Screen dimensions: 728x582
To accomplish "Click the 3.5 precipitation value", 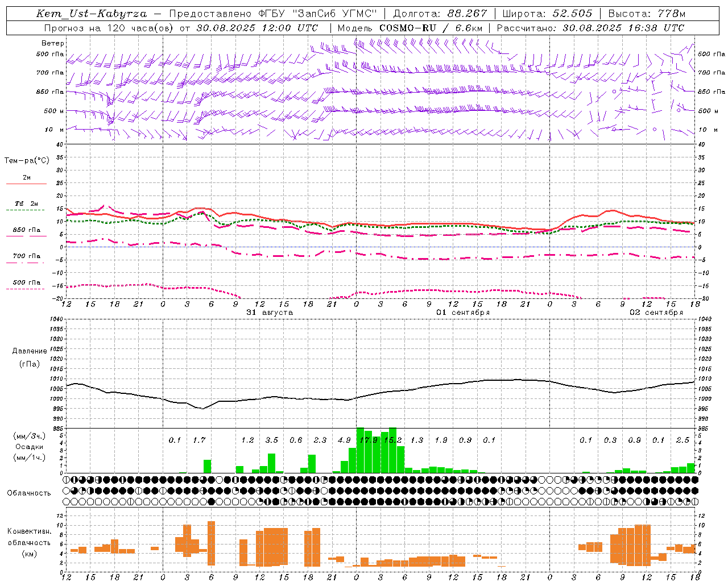I will (272, 440).
